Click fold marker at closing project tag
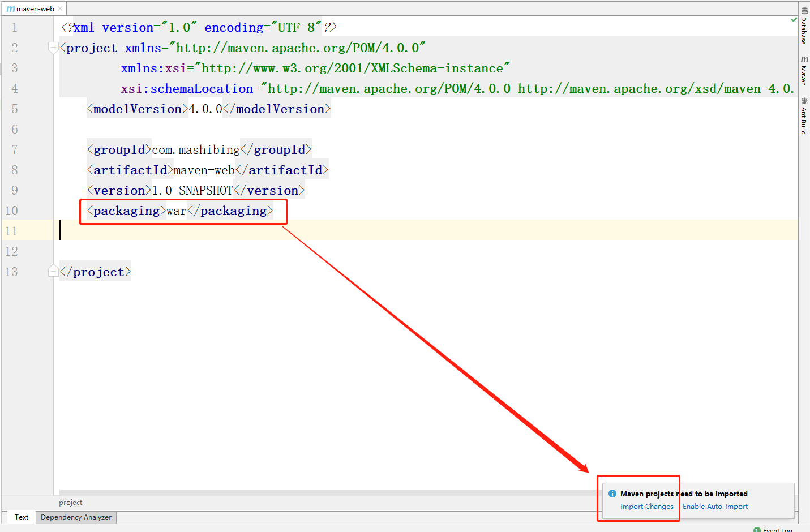 click(x=53, y=272)
